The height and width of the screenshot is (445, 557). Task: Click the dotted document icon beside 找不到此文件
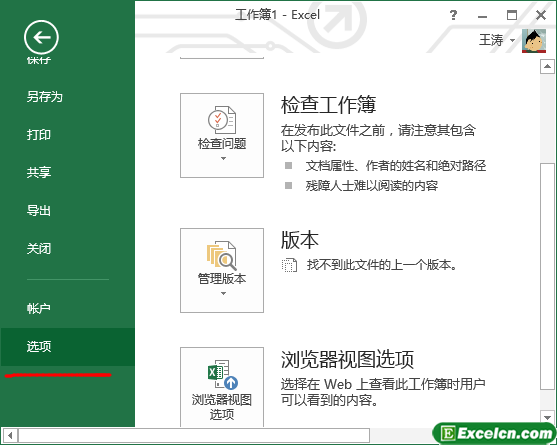pos(290,265)
